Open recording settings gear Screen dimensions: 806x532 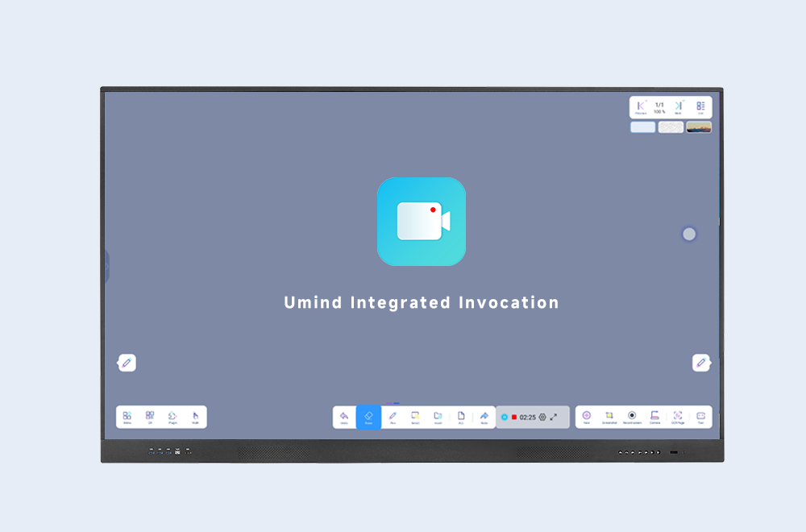pos(542,418)
